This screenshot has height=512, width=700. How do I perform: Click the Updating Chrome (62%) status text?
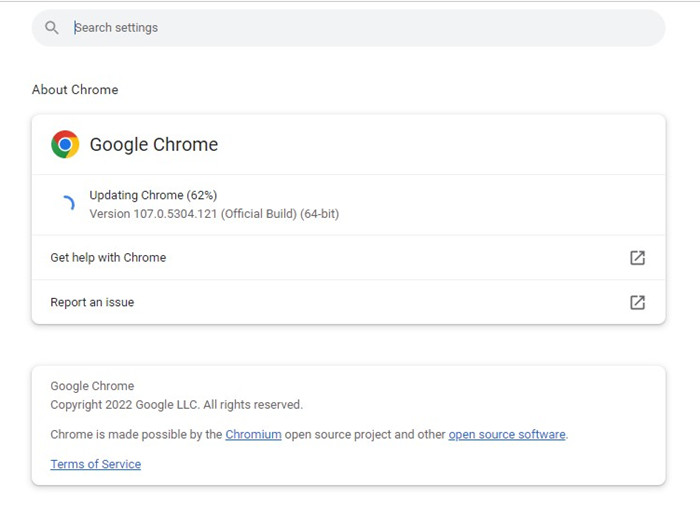153,195
